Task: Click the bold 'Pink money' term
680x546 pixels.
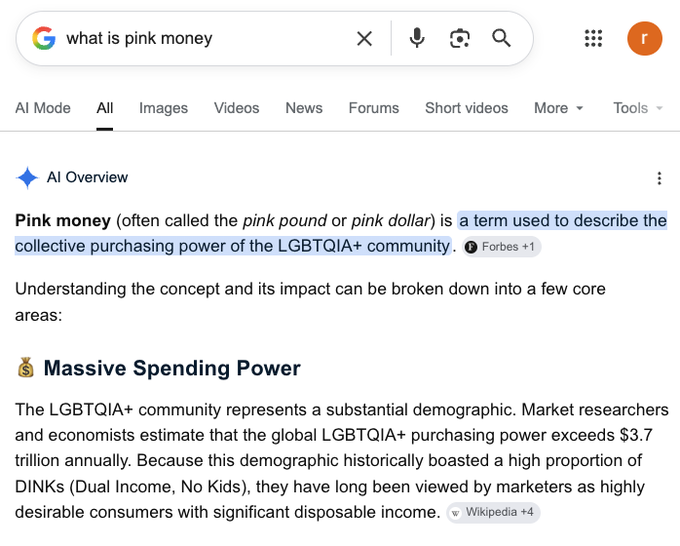Action: click(63, 220)
